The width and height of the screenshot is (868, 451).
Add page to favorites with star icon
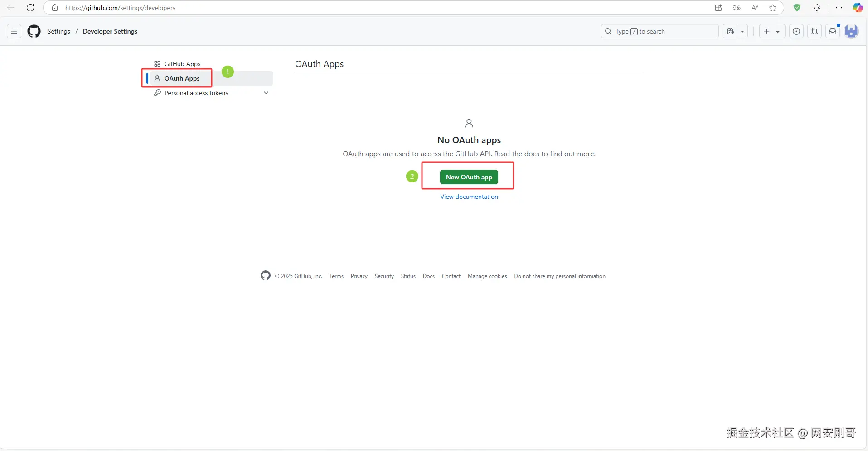(773, 8)
